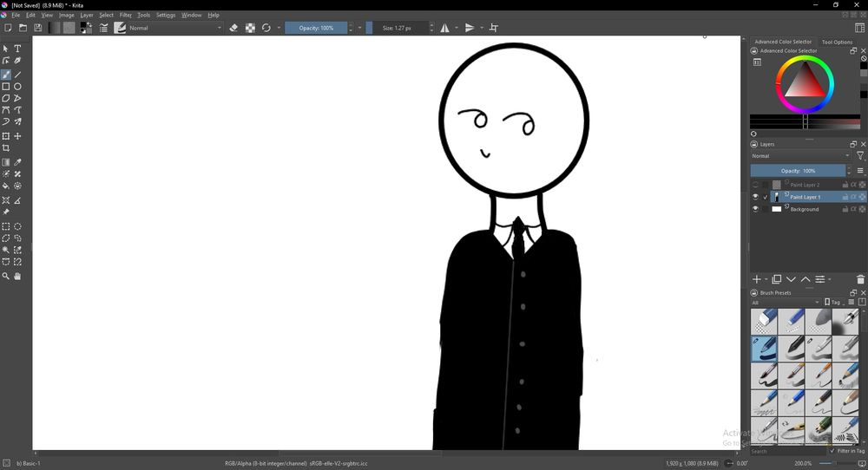This screenshot has height=470, width=868.
Task: Open the brush presets tag filter dropdown
Action: [x=786, y=303]
